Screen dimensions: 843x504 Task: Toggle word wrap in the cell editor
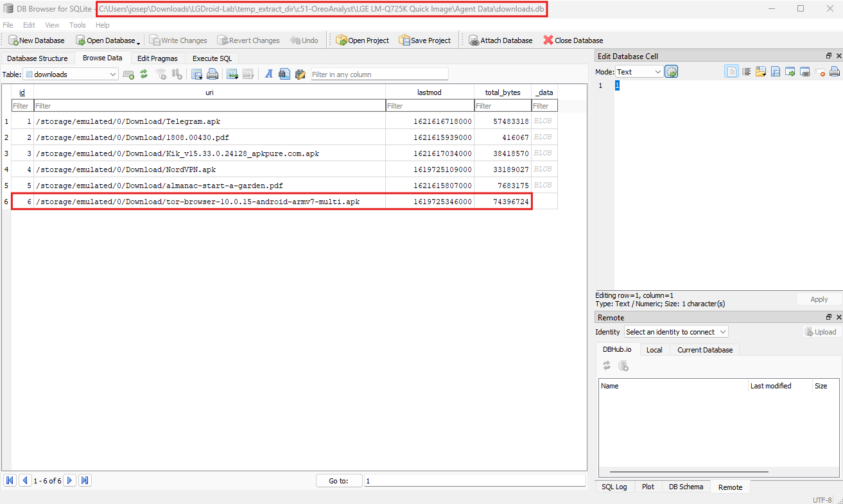(x=747, y=72)
